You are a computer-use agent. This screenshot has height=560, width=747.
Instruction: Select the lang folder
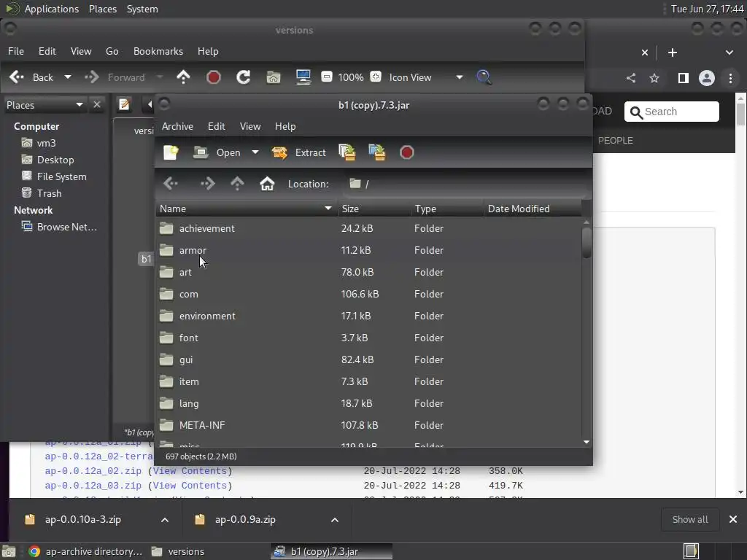pos(368,404)
